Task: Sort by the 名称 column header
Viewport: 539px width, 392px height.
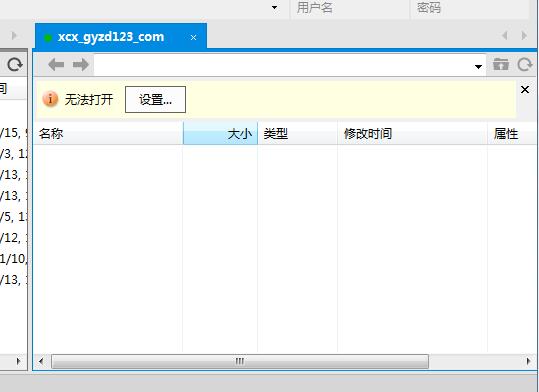Action: tap(108, 133)
